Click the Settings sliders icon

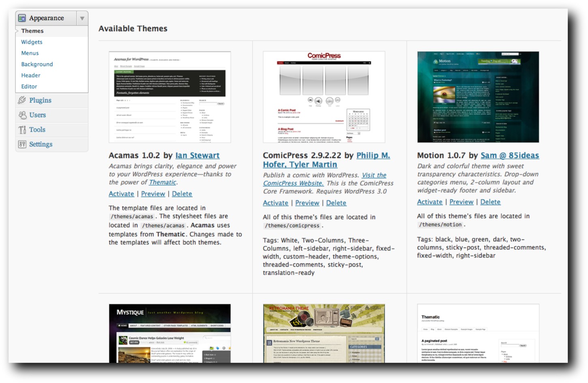(x=22, y=144)
